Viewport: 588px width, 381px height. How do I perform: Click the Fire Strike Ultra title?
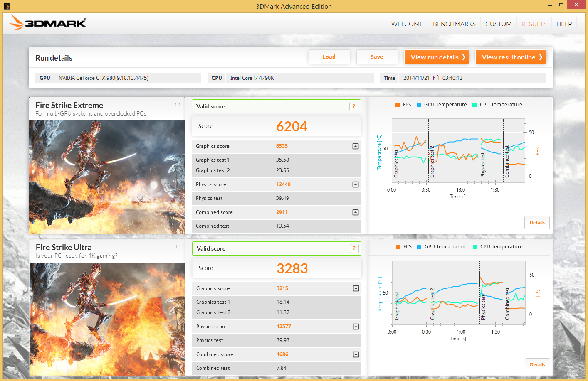64,247
